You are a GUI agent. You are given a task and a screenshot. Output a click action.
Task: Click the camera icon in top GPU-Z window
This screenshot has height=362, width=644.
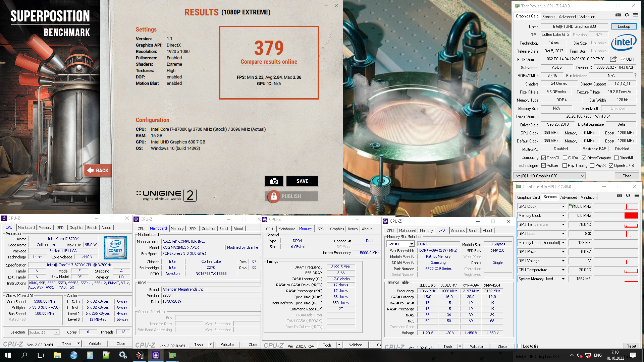pyautogui.click(x=618, y=15)
